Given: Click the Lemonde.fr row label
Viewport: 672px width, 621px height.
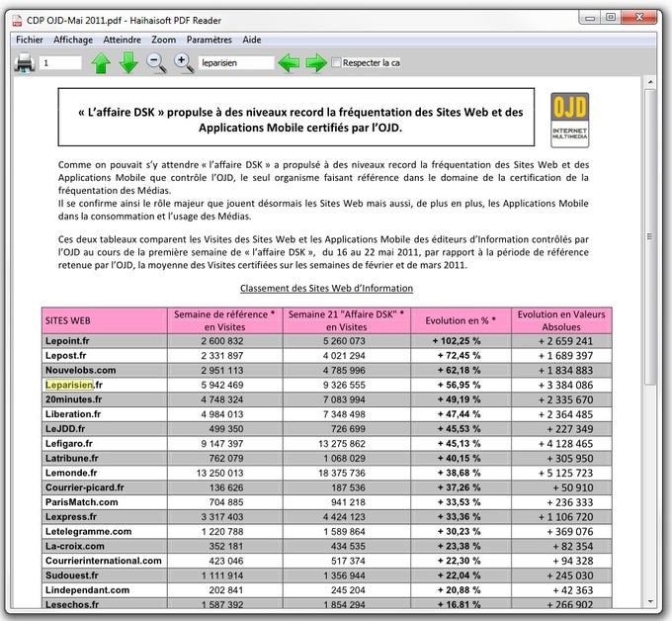Looking at the screenshot, I should pyautogui.click(x=71, y=473).
